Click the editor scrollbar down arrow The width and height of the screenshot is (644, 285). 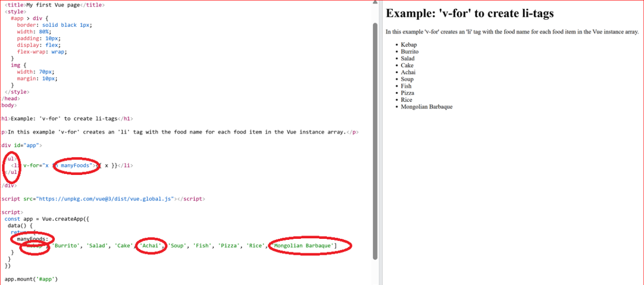click(375, 281)
